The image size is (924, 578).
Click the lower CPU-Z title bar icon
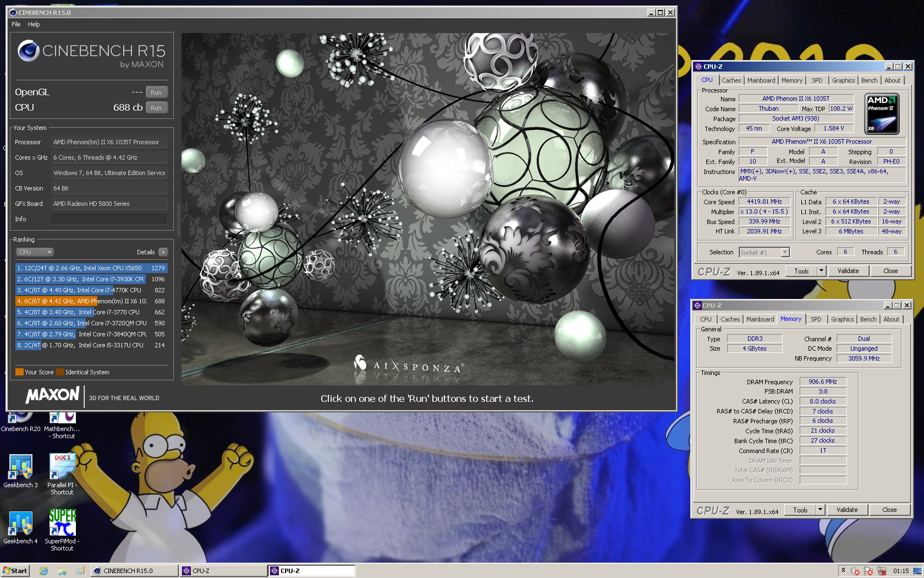pos(697,306)
